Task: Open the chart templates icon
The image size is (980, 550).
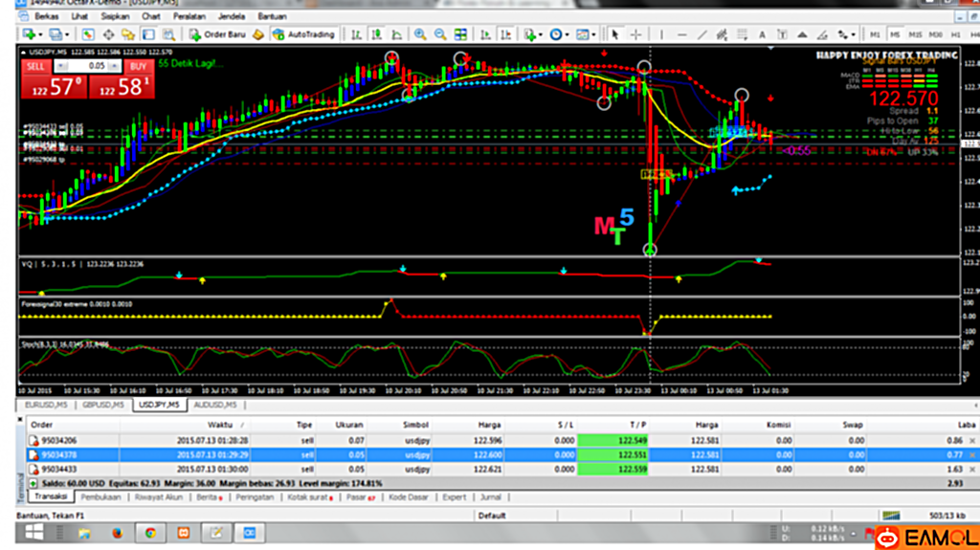Action: click(x=583, y=34)
